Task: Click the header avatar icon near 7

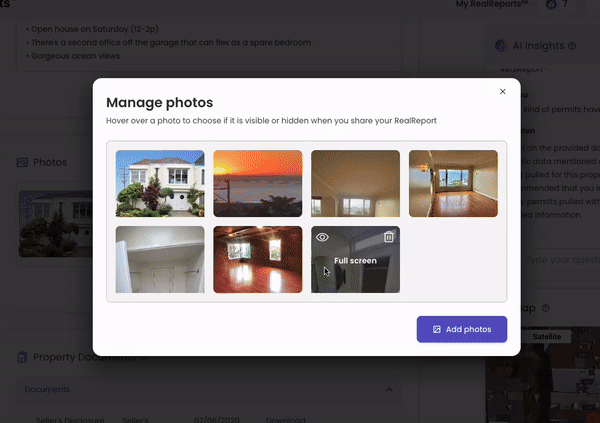Action: click(551, 5)
